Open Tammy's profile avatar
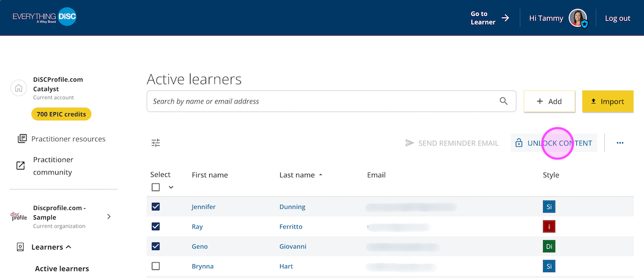 (x=579, y=18)
